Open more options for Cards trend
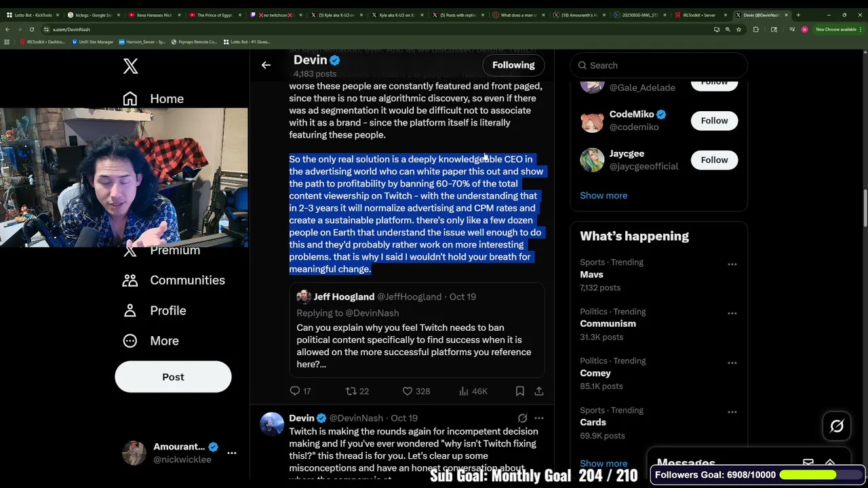This screenshot has height=488, width=868. 732,413
